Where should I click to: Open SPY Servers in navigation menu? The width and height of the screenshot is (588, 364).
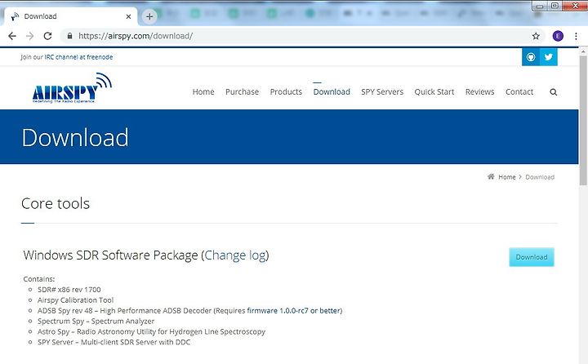382,92
